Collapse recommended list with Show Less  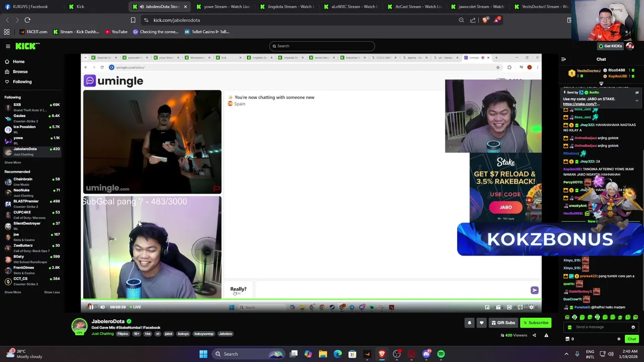tap(52, 292)
